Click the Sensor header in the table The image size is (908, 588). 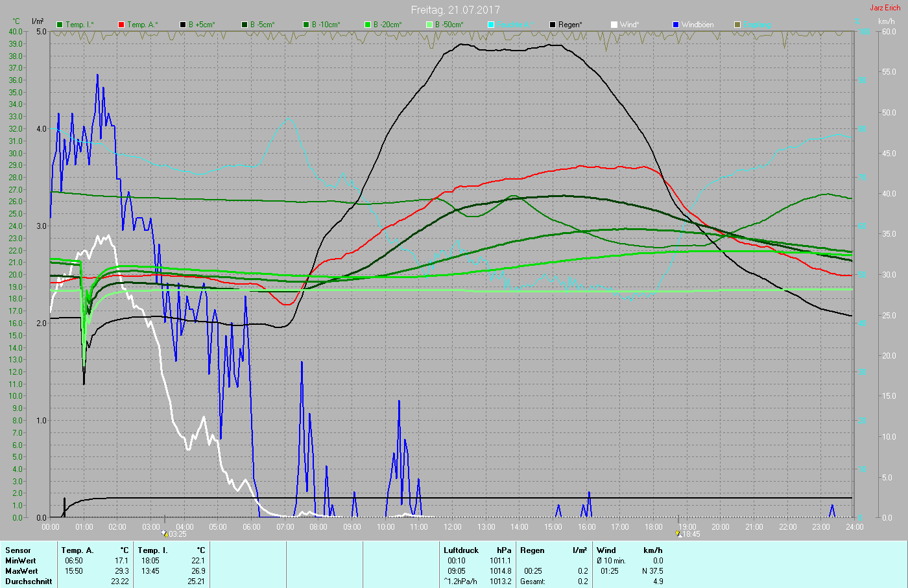18,550
